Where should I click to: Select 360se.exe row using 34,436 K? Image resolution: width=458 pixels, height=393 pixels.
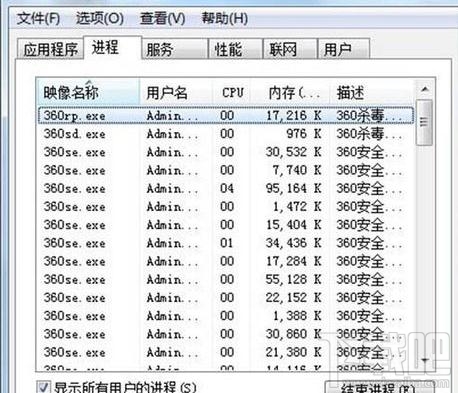pyautogui.click(x=226, y=243)
